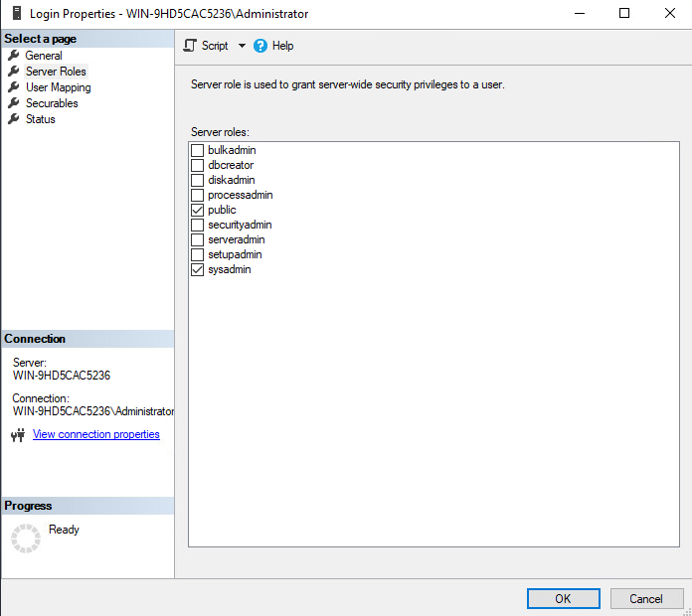Tick the setupadmin role checkbox
Image resolution: width=692 pixels, height=616 pixels.
click(197, 255)
